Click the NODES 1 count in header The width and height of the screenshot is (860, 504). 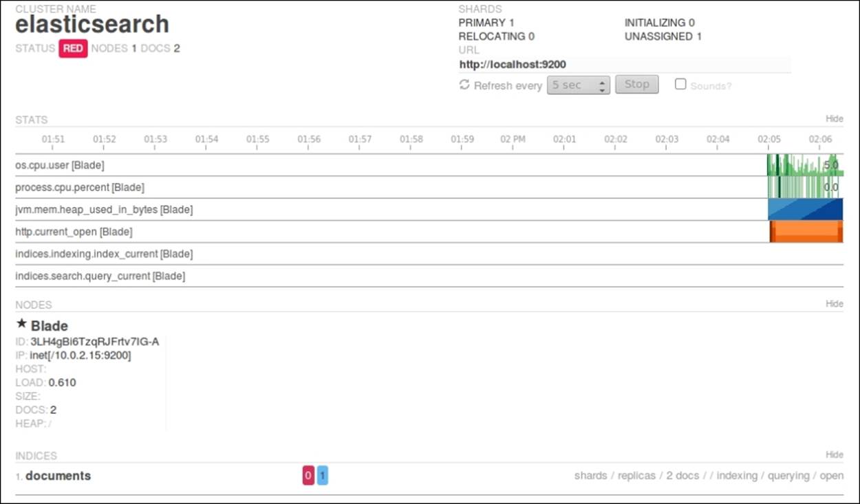[114, 49]
